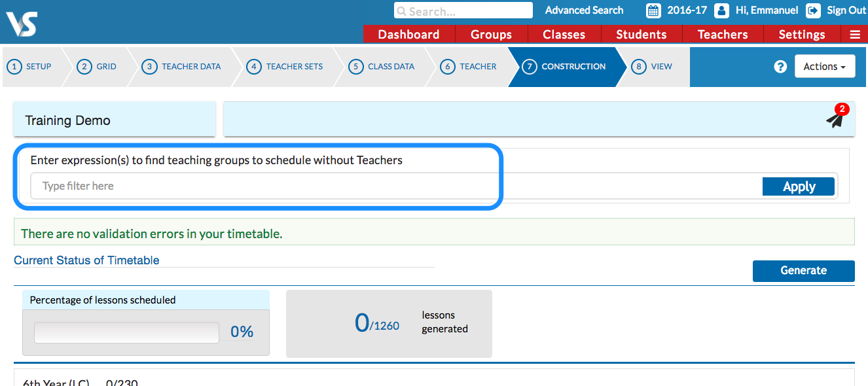Open the Groups menu
The image size is (868, 386).
pyautogui.click(x=491, y=35)
